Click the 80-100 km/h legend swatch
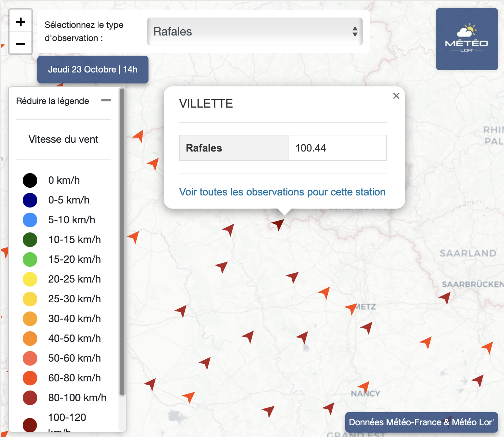 click(30, 398)
